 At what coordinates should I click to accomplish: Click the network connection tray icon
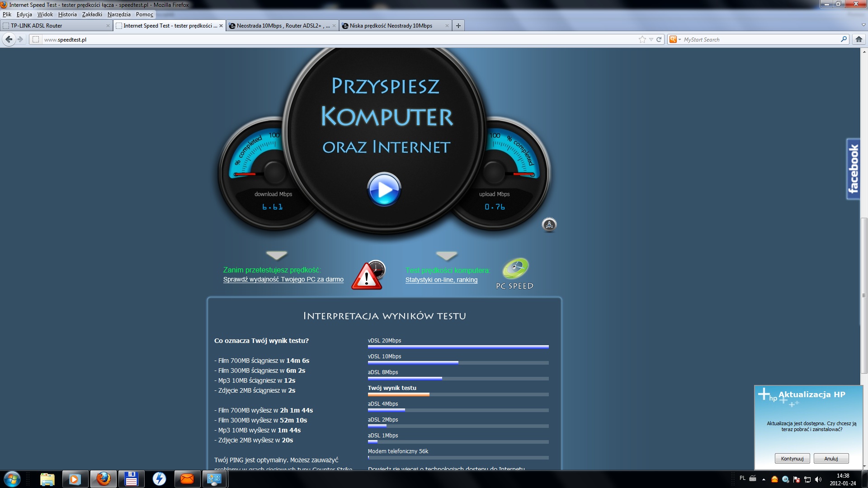point(807,479)
